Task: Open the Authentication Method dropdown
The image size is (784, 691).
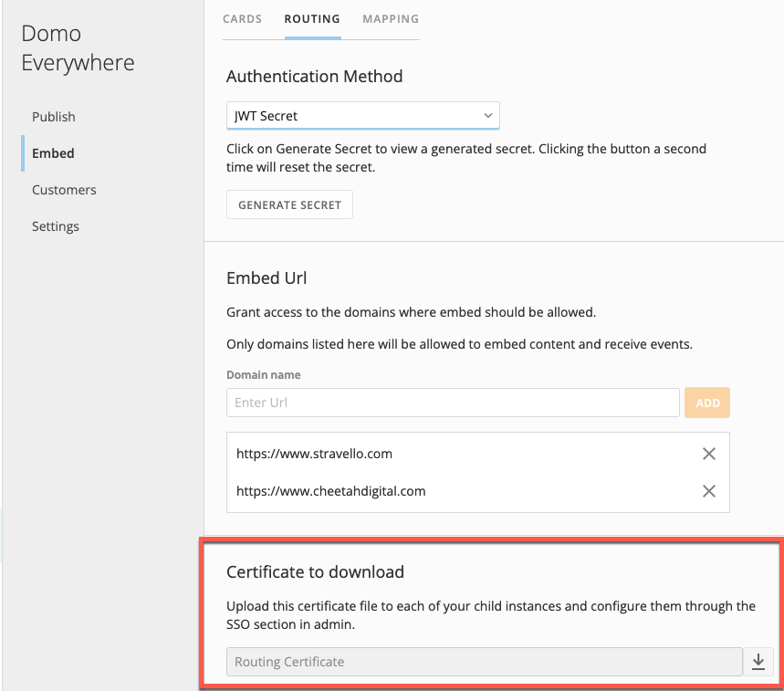Action: [x=362, y=116]
